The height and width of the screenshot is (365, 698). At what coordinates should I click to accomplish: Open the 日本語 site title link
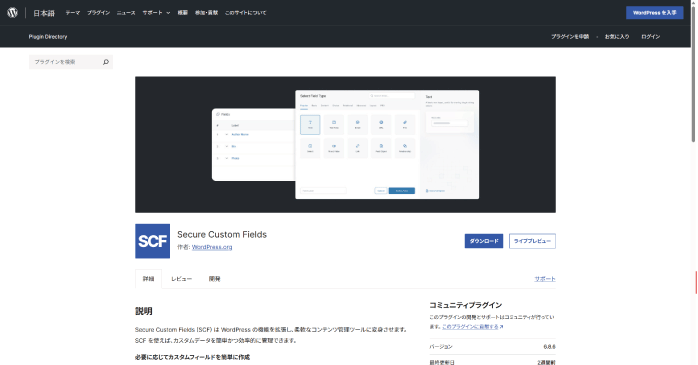coord(44,13)
